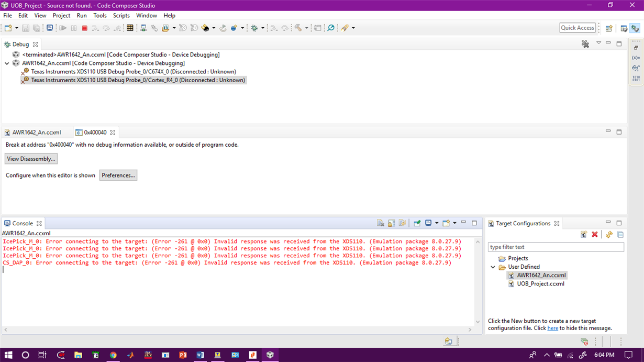Click the Save toolbar icon

pos(25,28)
